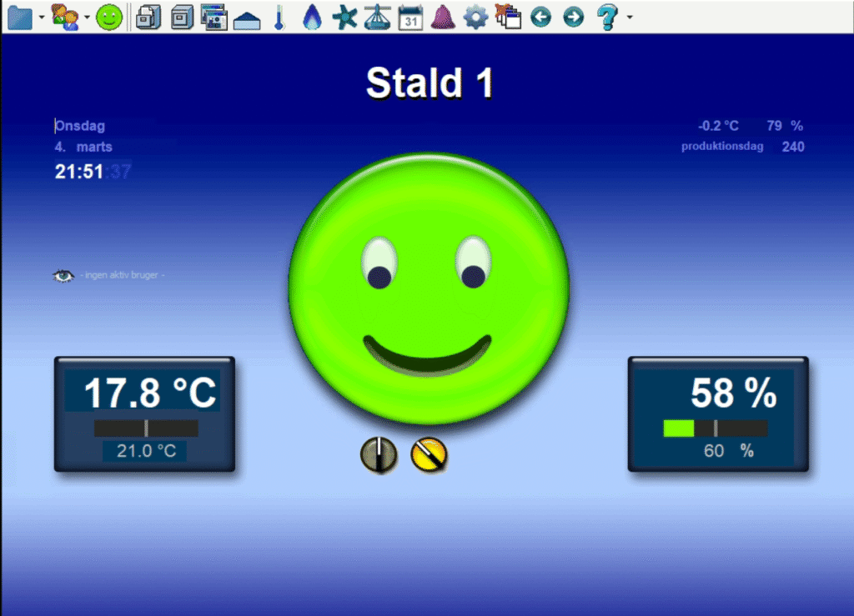Open settings with the gear icon
This screenshot has height=616, width=854.
coord(475,17)
